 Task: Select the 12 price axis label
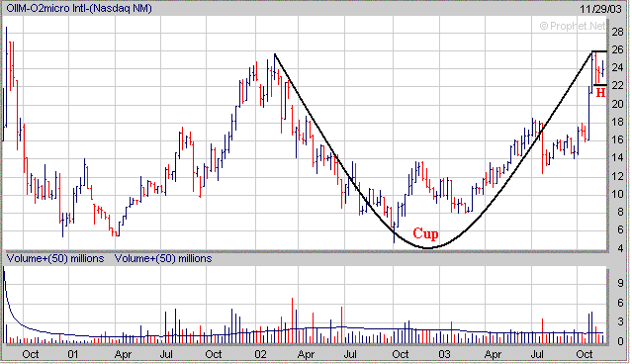click(617, 176)
